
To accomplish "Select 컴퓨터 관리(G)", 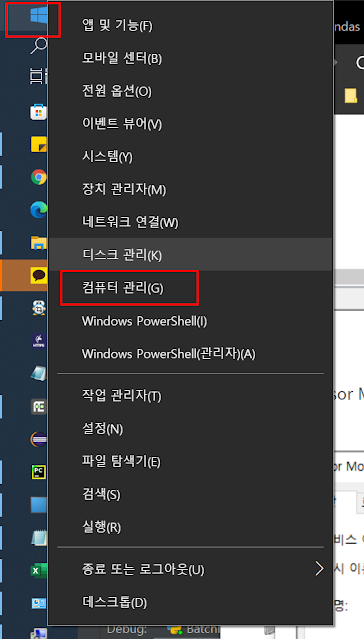I will coord(191,288).
